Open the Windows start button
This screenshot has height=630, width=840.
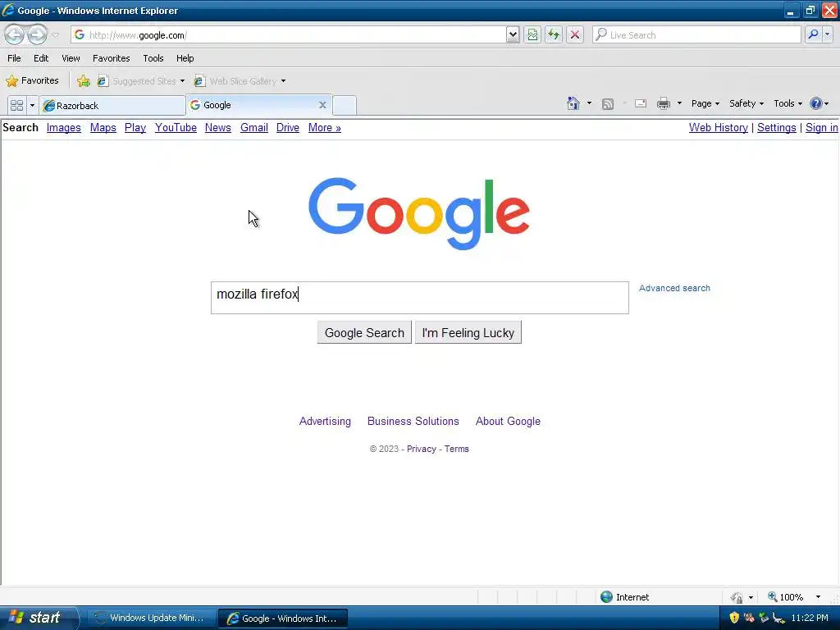pos(39,618)
